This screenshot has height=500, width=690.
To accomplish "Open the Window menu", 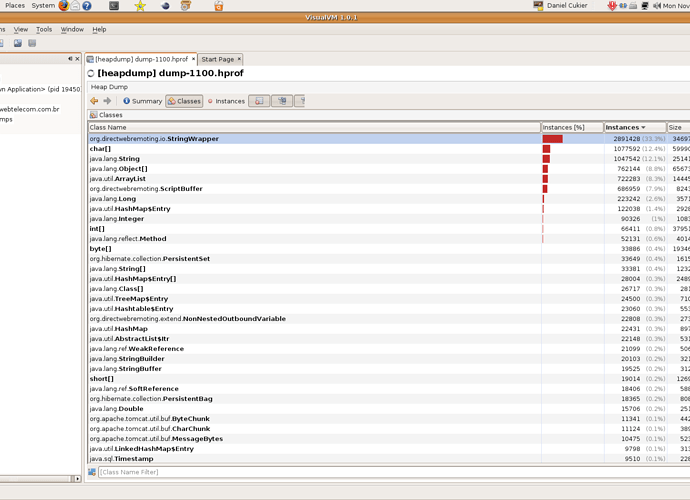I will click(72, 29).
